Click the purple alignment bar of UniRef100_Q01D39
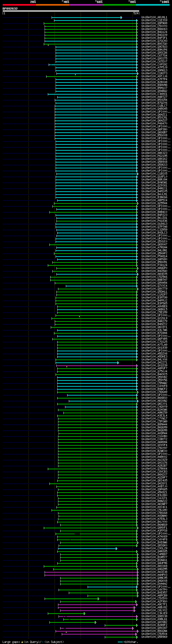Screen dimensions: 172x644 (x=97, y=366)
